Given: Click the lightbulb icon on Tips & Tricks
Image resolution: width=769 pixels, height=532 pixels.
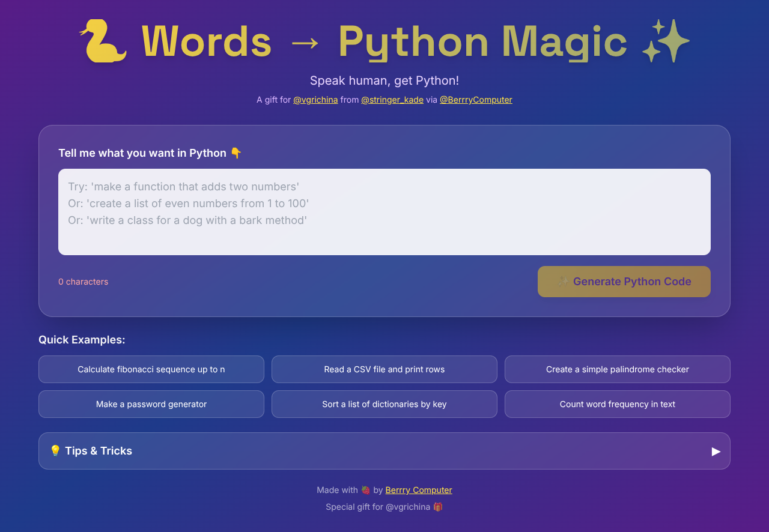Looking at the screenshot, I should [x=55, y=450].
